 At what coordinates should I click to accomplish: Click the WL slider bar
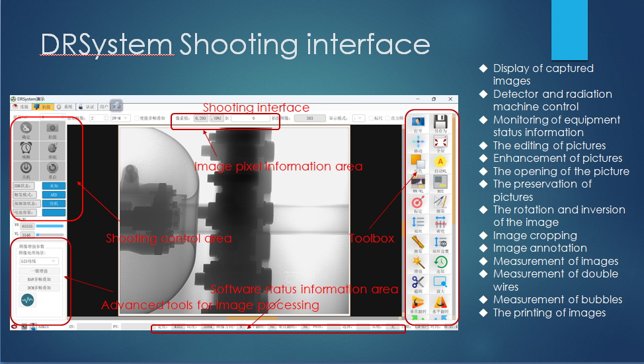coord(50,235)
